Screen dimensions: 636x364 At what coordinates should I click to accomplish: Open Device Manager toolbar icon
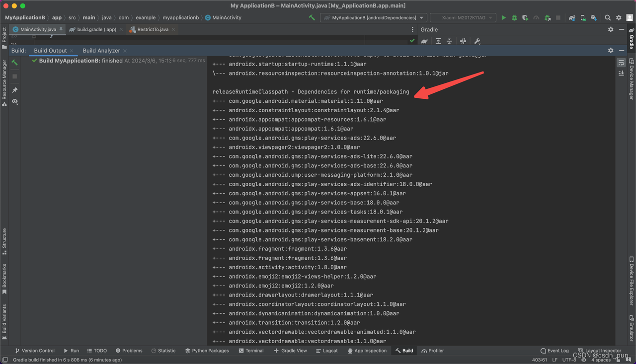tap(583, 17)
